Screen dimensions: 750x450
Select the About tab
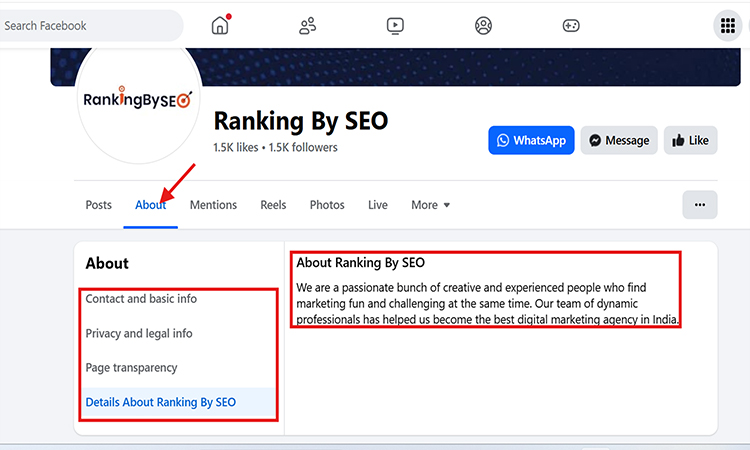tap(150, 205)
